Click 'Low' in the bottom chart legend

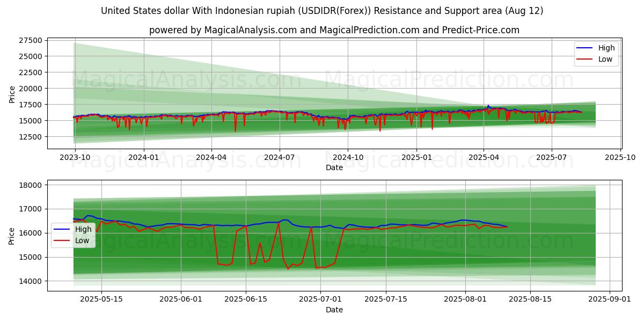82,240
